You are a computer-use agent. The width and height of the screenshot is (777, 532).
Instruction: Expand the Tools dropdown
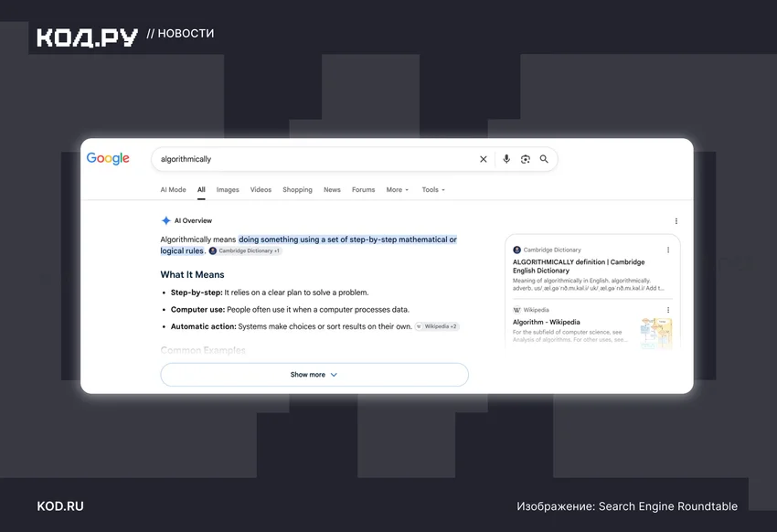[x=433, y=190]
